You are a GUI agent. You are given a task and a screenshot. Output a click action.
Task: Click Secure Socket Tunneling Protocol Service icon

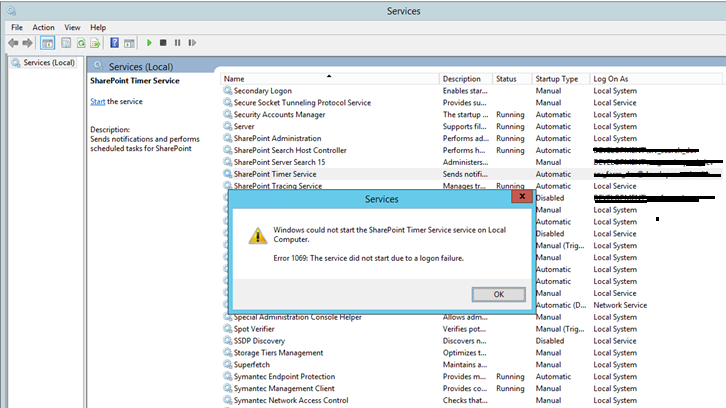pyautogui.click(x=227, y=102)
